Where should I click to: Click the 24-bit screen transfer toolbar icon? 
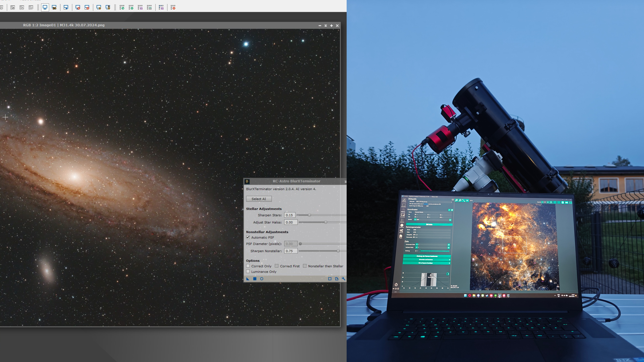tap(54, 8)
